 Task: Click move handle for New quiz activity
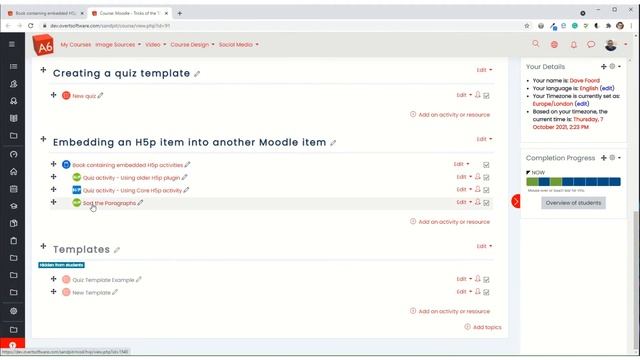[x=53, y=95]
